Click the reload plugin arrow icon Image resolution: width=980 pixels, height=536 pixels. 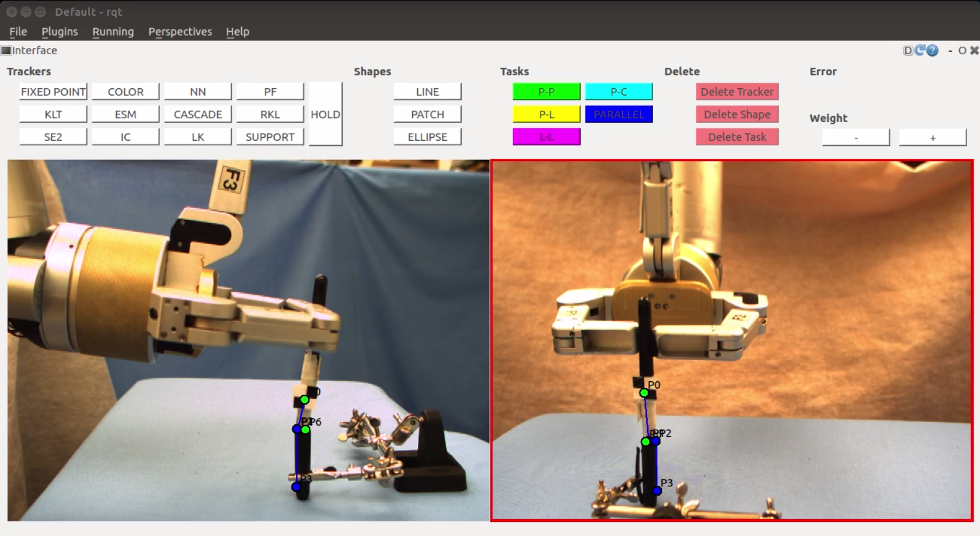(920, 51)
